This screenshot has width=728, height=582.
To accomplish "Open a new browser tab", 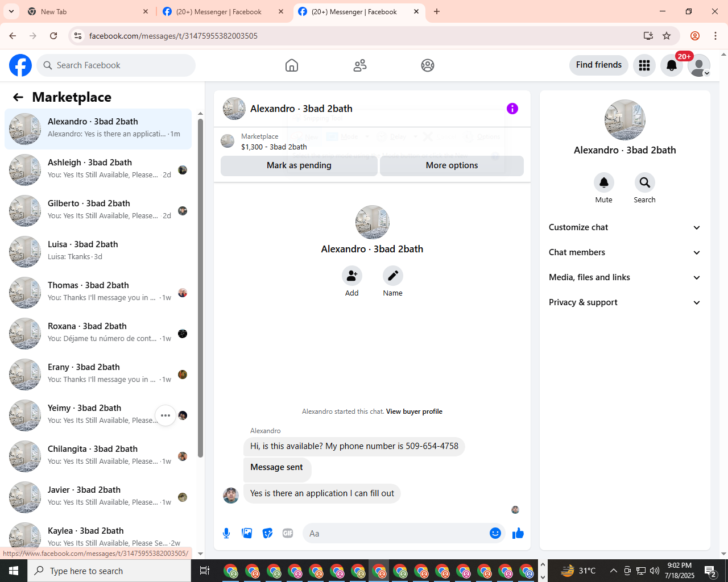I will coord(437,11).
